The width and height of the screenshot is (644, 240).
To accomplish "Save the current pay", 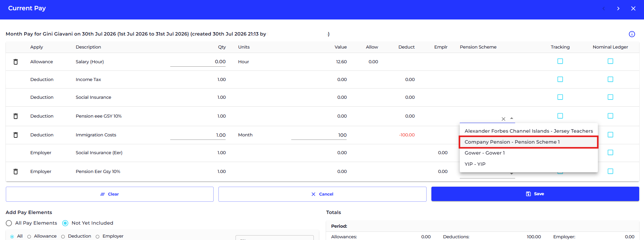I will tap(535, 194).
